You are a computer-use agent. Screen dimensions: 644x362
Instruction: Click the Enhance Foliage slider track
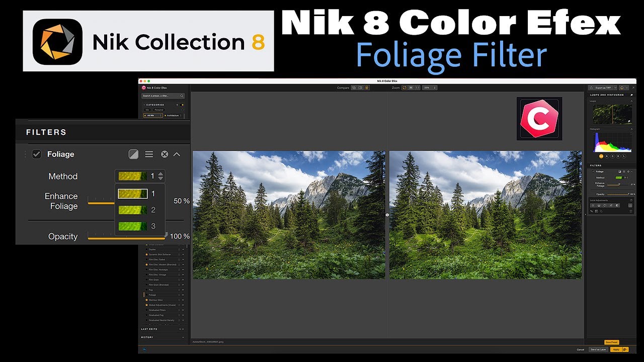click(102, 203)
